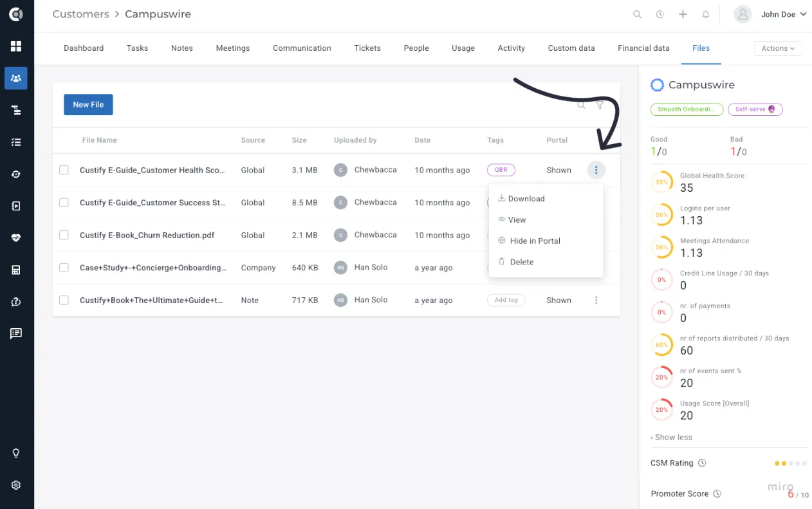Open the calculator icon in sidebar
The image size is (812, 509).
coord(16,270)
